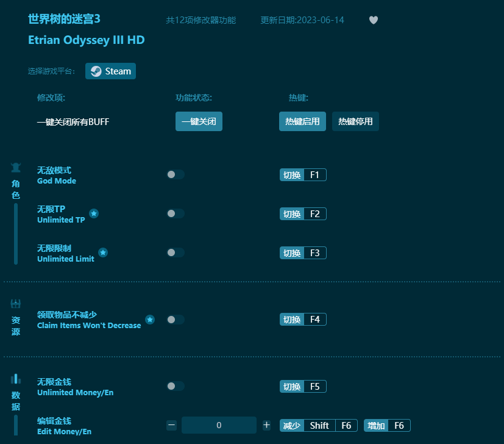Click the star badge beside Unlimited TP
Viewport: 504px width, 444px height.
click(94, 213)
